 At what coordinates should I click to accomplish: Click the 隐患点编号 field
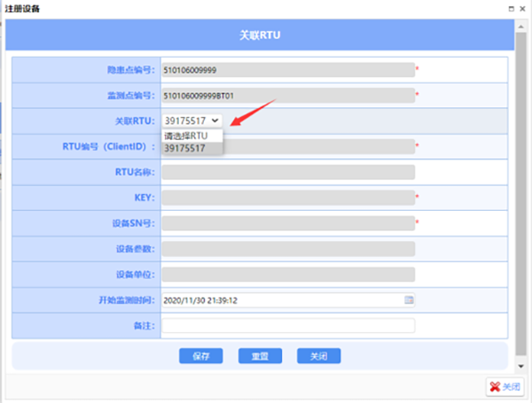point(287,70)
